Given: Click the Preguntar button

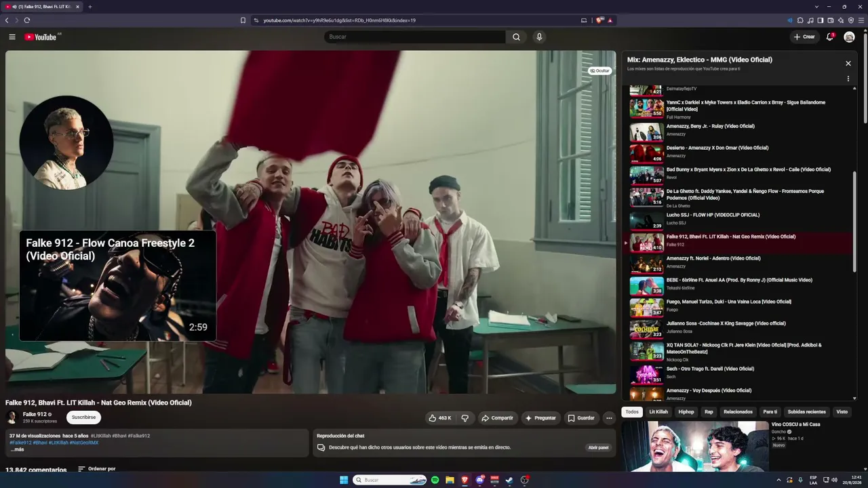Looking at the screenshot, I should coord(540,418).
